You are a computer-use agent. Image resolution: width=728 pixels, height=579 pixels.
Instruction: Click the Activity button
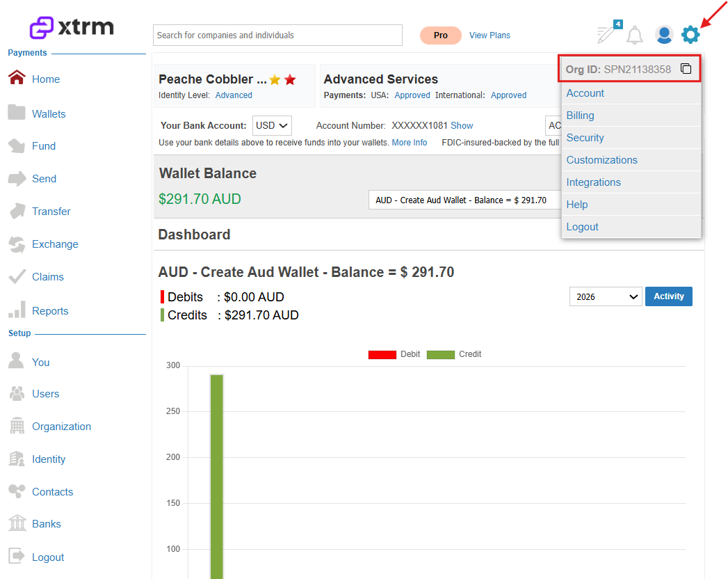669,296
